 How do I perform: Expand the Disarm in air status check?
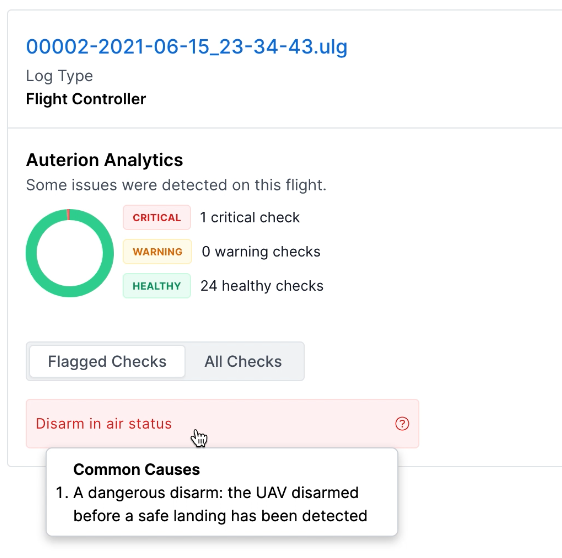point(222,424)
